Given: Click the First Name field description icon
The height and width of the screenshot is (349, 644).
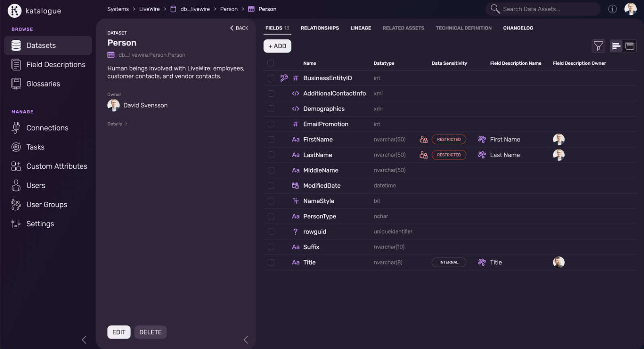Looking at the screenshot, I should point(482,139).
